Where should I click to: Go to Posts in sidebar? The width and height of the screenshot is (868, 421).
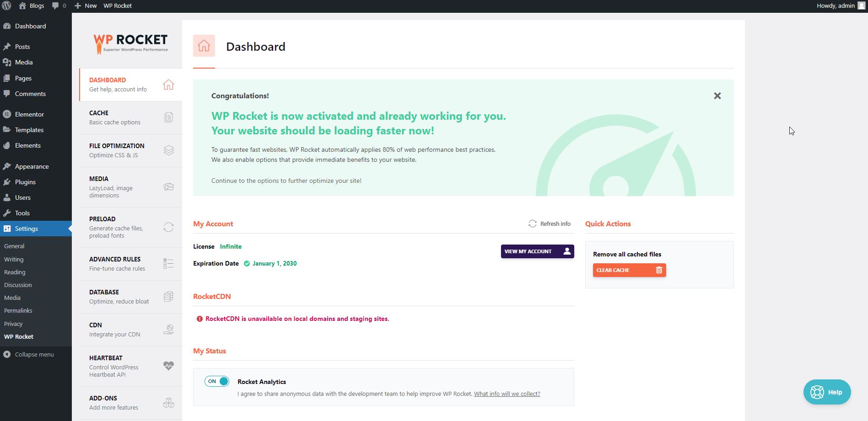[x=36, y=47]
